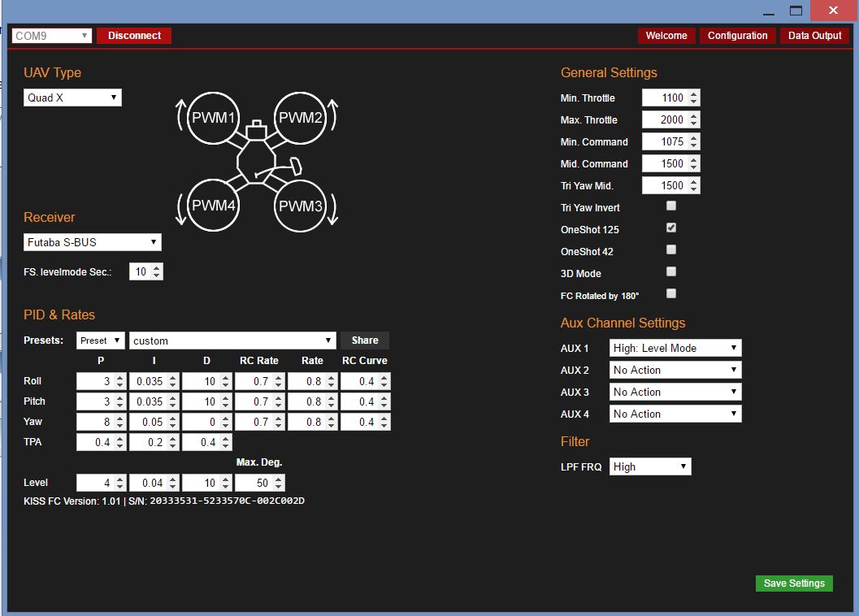859x616 pixels.
Task: Enable the 3D Mode checkbox
Action: [671, 272]
